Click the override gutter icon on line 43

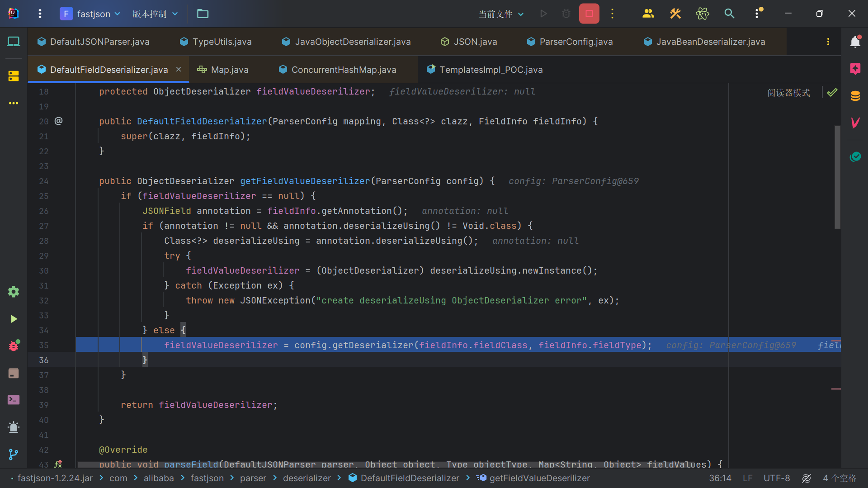click(x=58, y=464)
